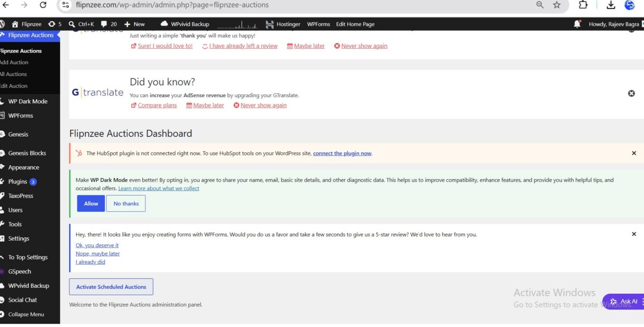Viewport: 644px width, 327px height.
Task: Click Activate Scheduled Auctions button
Action: pyautogui.click(x=111, y=287)
